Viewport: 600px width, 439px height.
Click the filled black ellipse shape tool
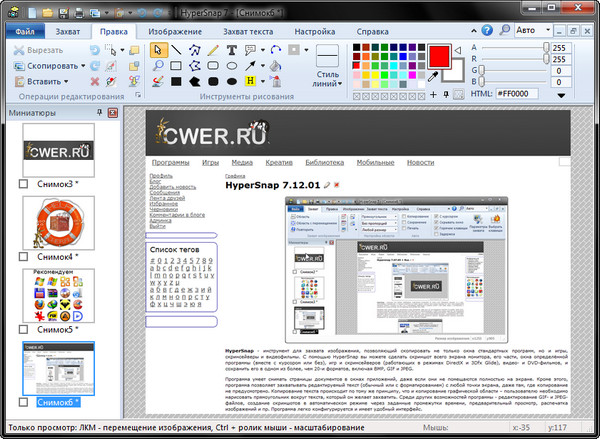[x=232, y=81]
